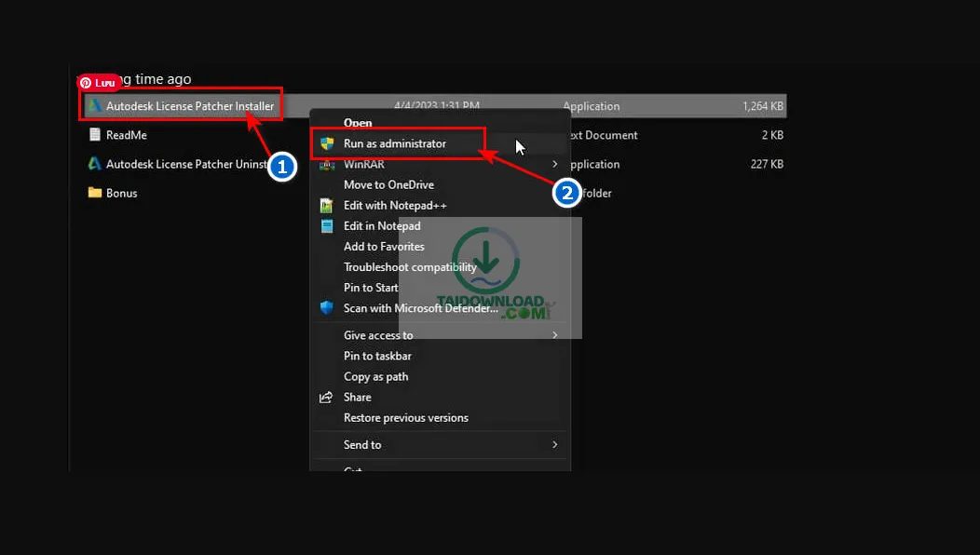Click the Share icon in the context menu

[x=326, y=398]
